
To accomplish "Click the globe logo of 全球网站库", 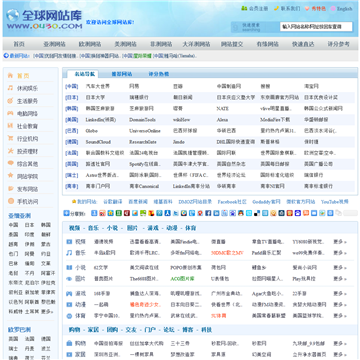I will tap(13, 16).
